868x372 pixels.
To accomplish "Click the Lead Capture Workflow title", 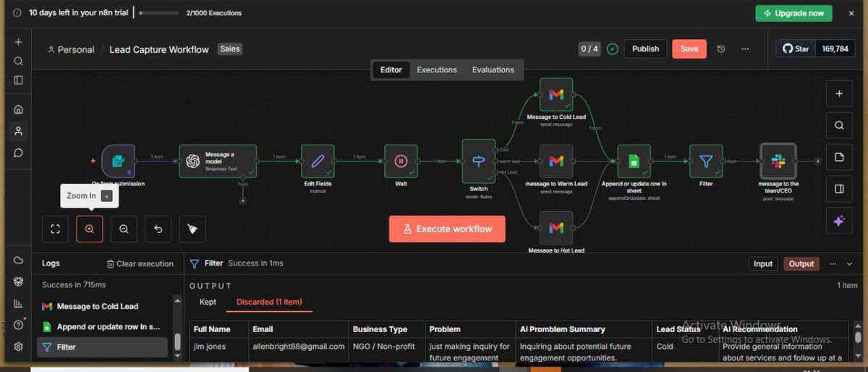I will pos(159,50).
